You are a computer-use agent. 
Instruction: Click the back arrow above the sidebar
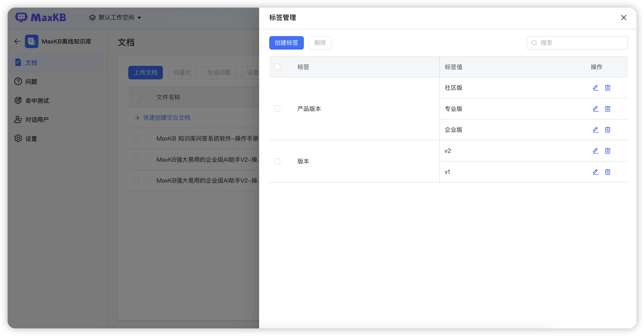tap(17, 41)
